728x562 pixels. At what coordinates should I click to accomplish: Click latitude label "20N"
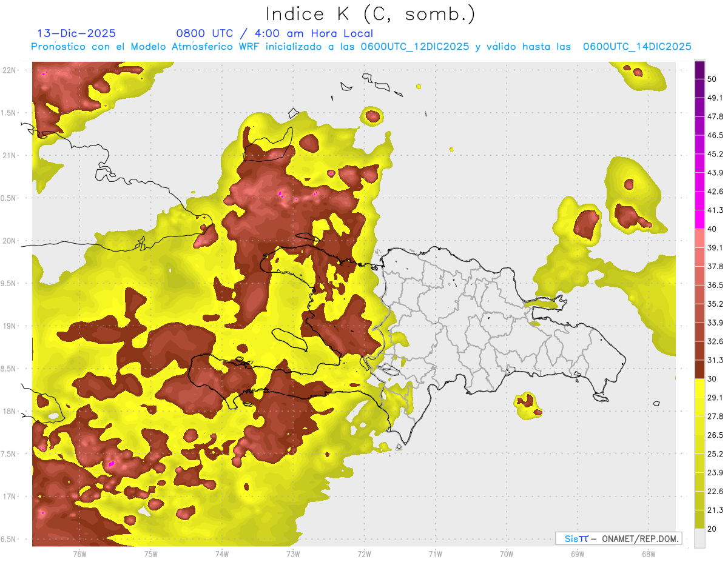coord(10,241)
